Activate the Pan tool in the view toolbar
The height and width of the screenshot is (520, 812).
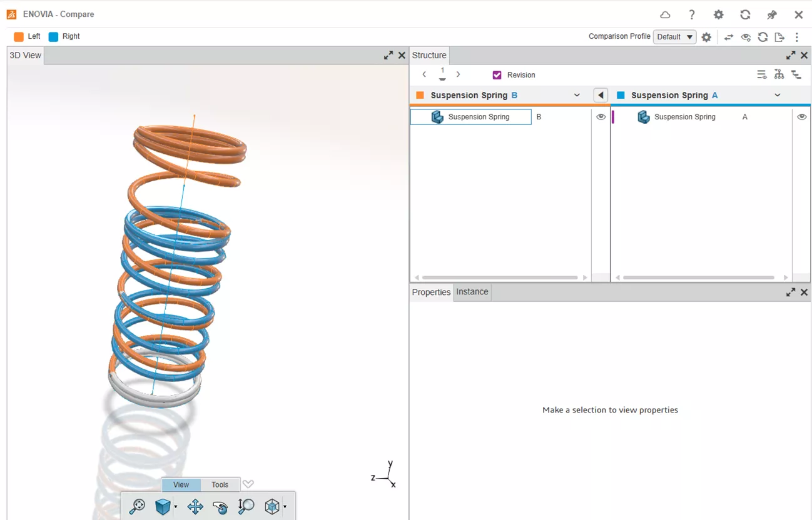pos(195,506)
